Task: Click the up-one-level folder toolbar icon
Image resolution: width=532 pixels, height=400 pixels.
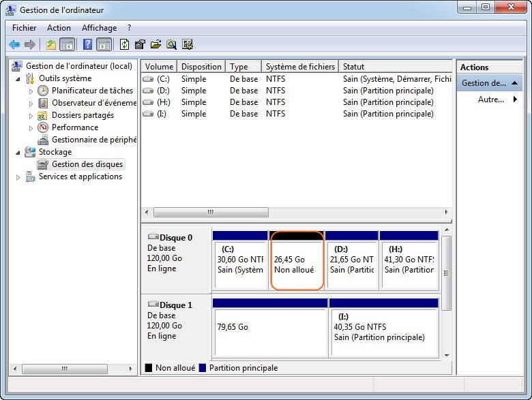Action: point(51,45)
